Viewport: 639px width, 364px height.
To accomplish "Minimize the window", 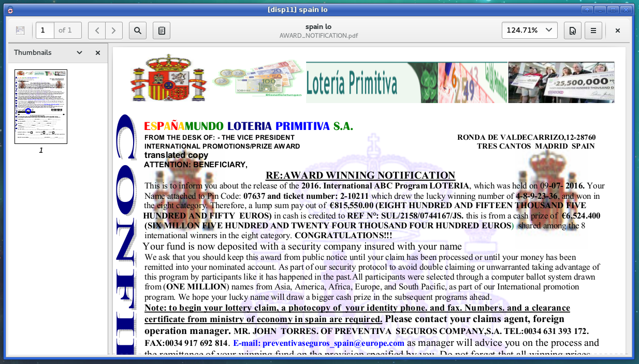I will click(x=600, y=10).
